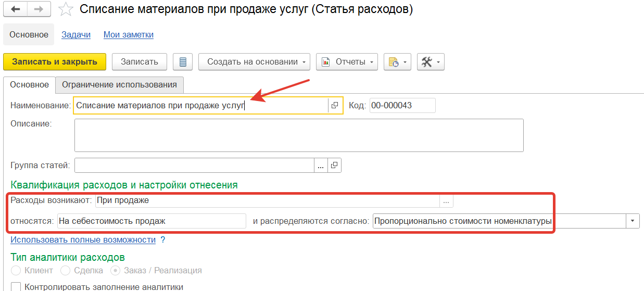
Task: Click the Записать и закрыть button
Action: [x=55, y=61]
